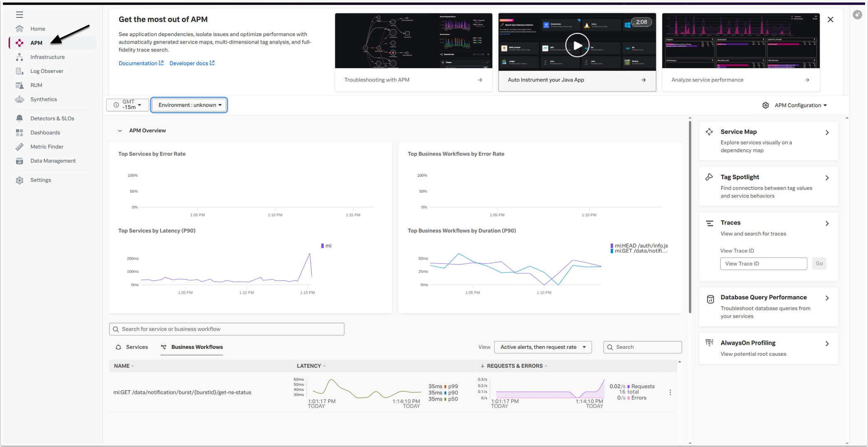Open the Environment: unknown dropdown
The height and width of the screenshot is (447, 868).
189,105
